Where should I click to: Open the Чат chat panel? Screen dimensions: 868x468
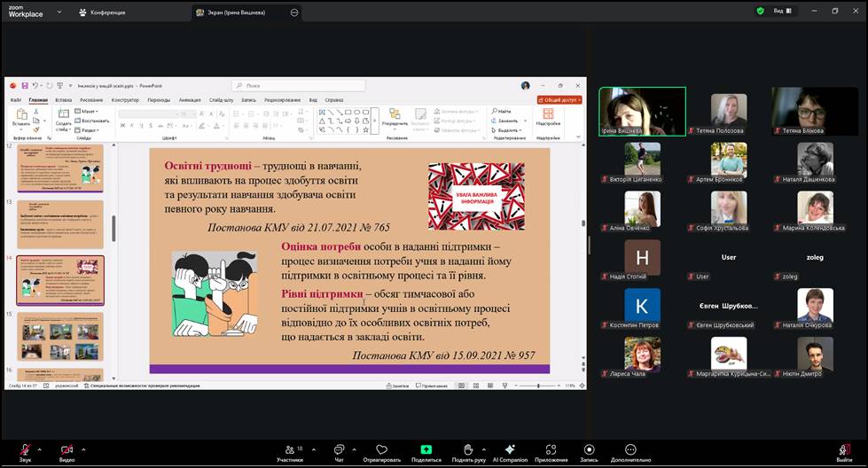point(339,450)
